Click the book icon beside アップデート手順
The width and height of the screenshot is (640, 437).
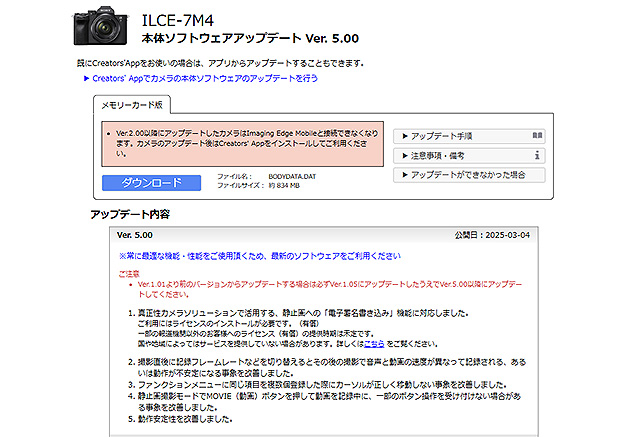pyautogui.click(x=537, y=135)
